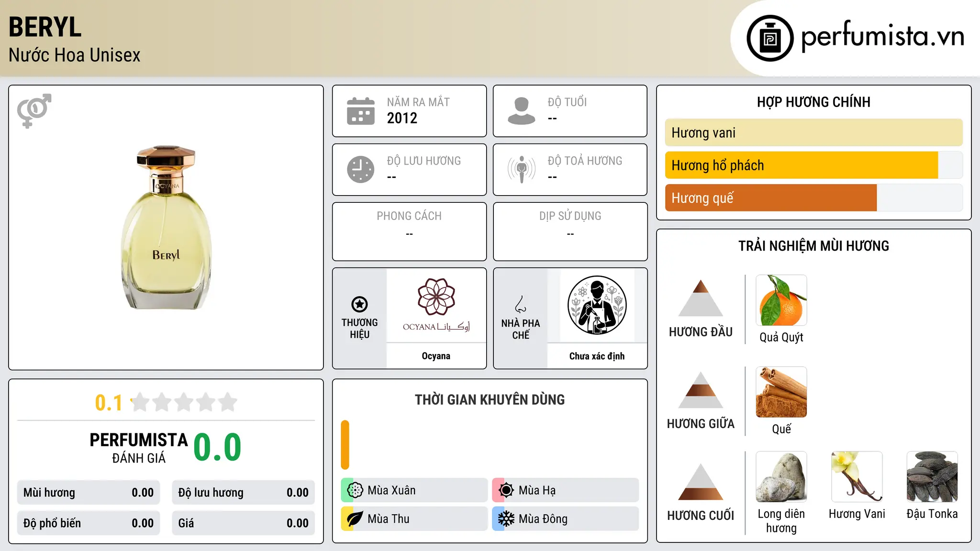Click the top notes pyramid icon
The image size is (980, 551).
pyautogui.click(x=701, y=298)
